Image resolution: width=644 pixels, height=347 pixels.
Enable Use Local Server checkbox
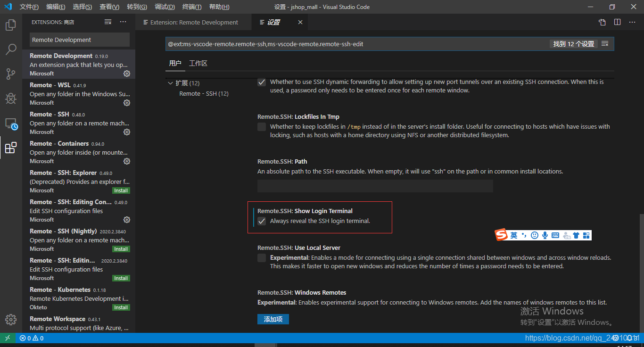pyautogui.click(x=262, y=258)
